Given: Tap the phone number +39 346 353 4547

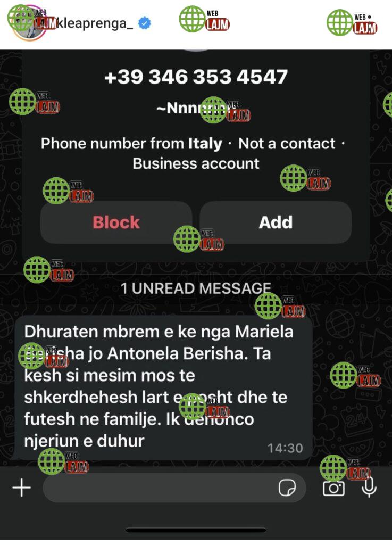Looking at the screenshot, I should [x=196, y=77].
